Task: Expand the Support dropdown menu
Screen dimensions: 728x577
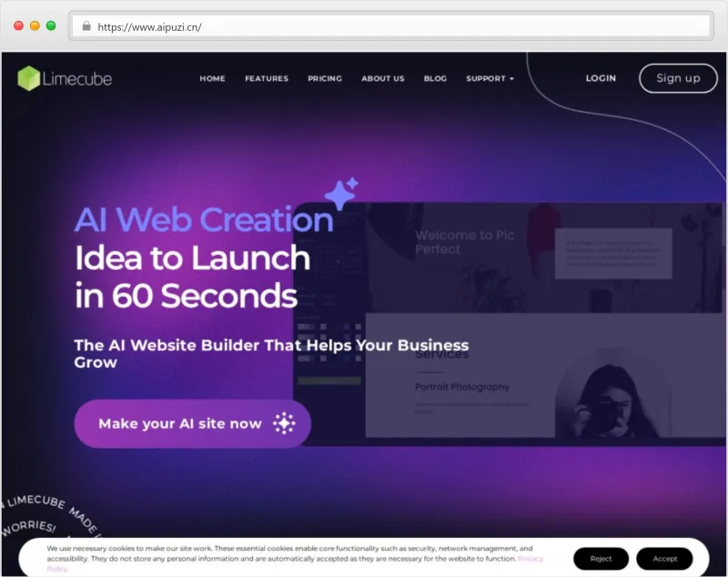Action: [490, 78]
